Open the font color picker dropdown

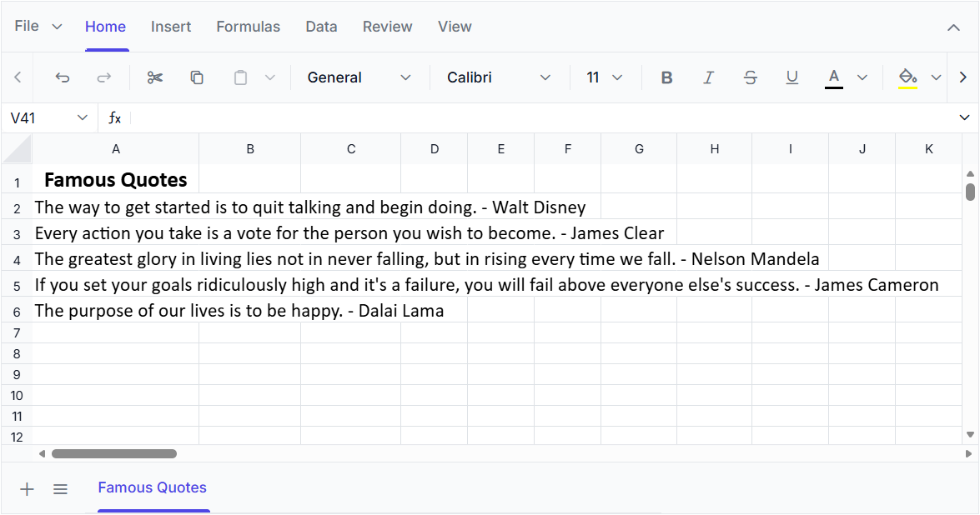(x=862, y=77)
